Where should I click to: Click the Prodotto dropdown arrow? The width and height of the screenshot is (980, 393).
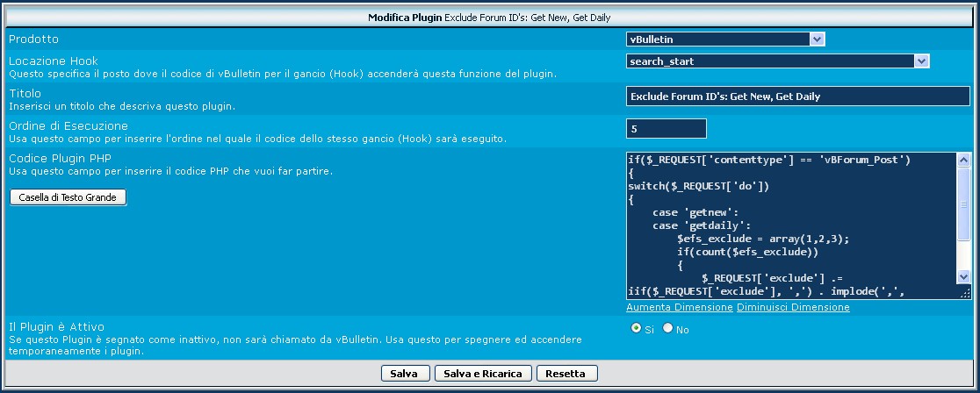coord(817,39)
